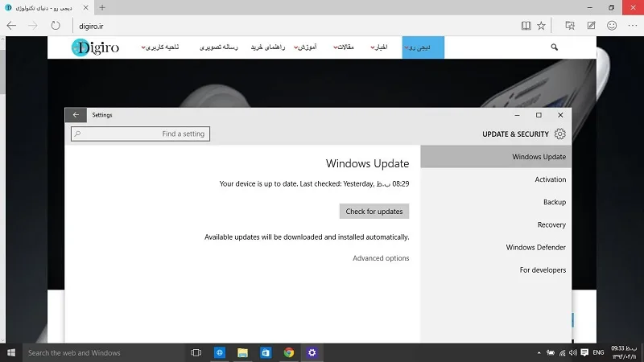Select Activation in the sidebar
This screenshot has width=644, height=362.
[496, 179]
